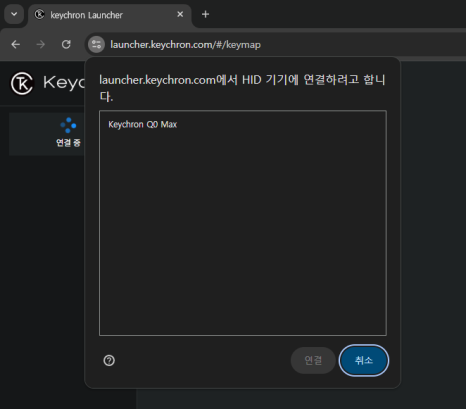Screen dimensions: 466x409
Task: Go back to the previous page
Action: [x=16, y=44]
